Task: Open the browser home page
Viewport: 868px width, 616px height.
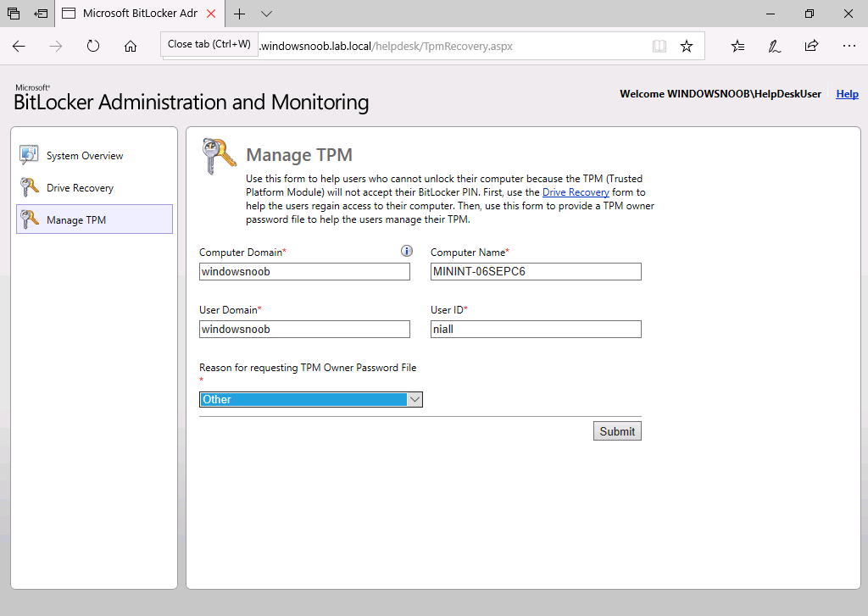Action: pos(130,46)
